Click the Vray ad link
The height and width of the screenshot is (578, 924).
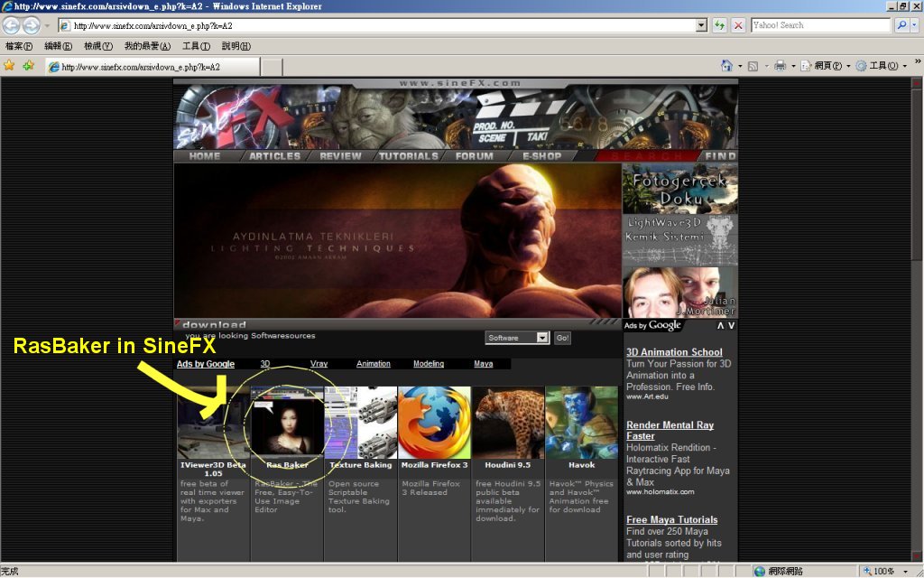point(319,364)
